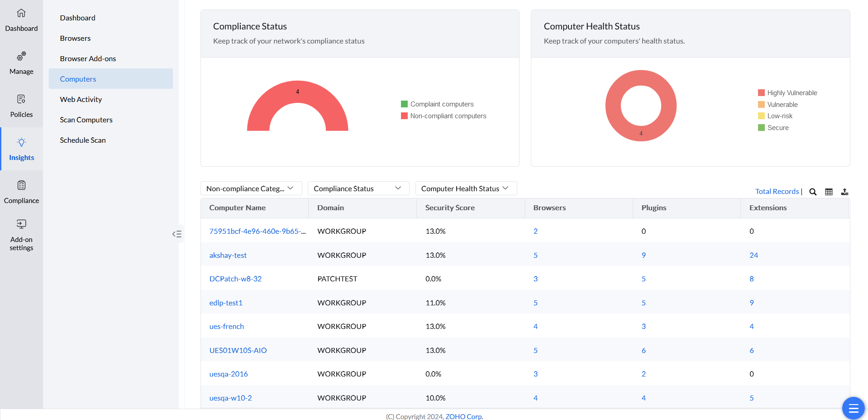Click the search magnifier icon above table
The width and height of the screenshot is (868, 420).
813,192
